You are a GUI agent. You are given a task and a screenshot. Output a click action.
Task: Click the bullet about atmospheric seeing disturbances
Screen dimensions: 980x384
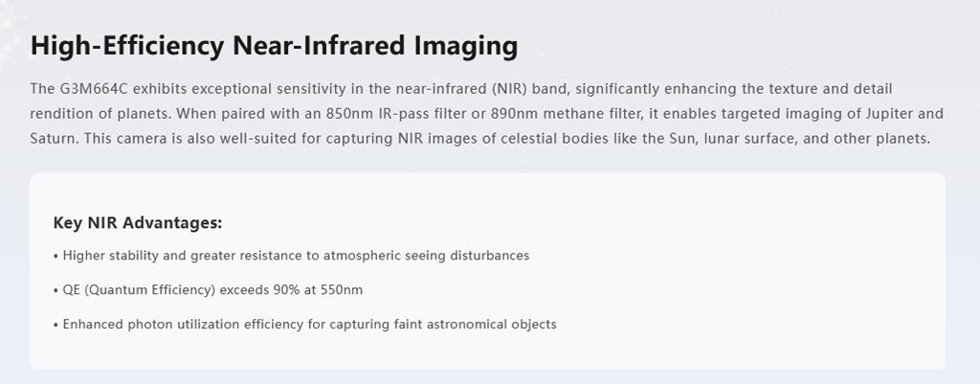click(x=291, y=255)
